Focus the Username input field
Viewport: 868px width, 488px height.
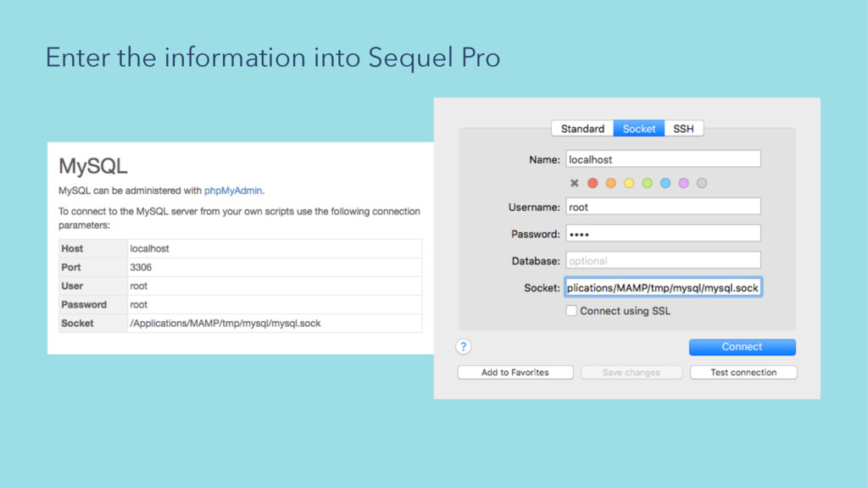(x=663, y=207)
